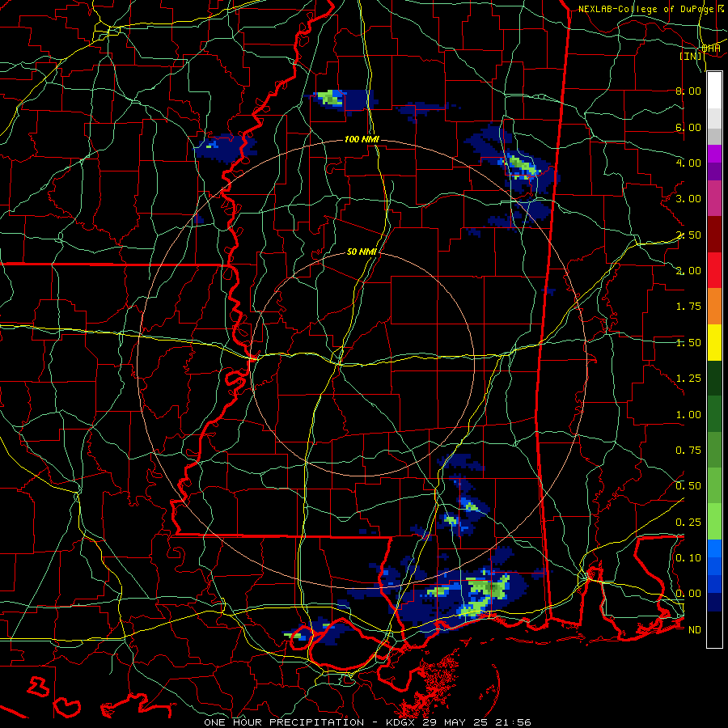This screenshot has width=728, height=728.
Task: Select the 1.75 legend value
Action: coord(688,307)
